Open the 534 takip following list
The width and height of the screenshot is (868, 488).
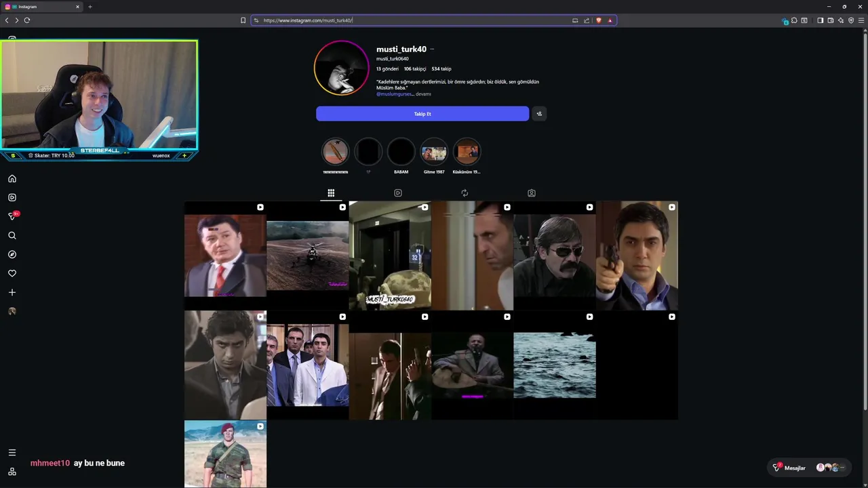click(441, 68)
